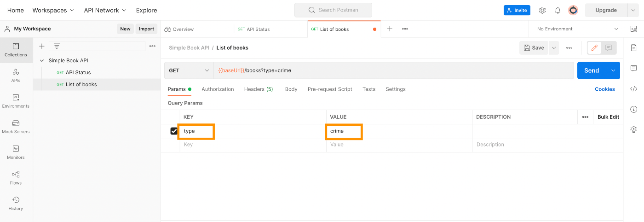Click Simple Book API breadcrumb
Image resolution: width=644 pixels, height=222 pixels.
(189, 47)
